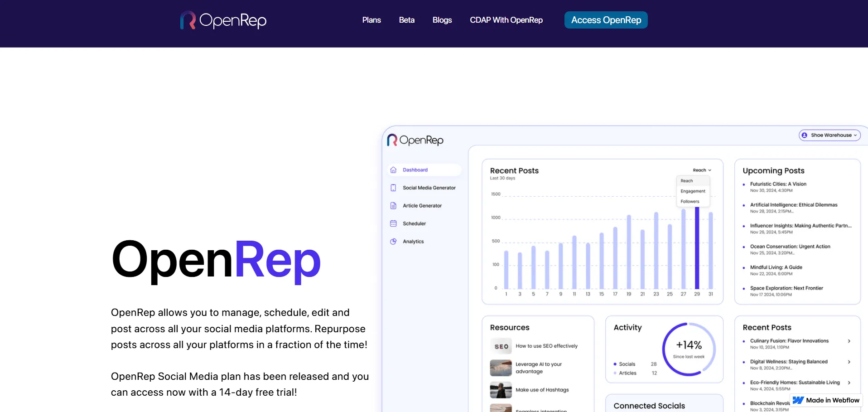Expand the Reach filter dropdown
Screen dimensions: 868x412
click(x=702, y=170)
